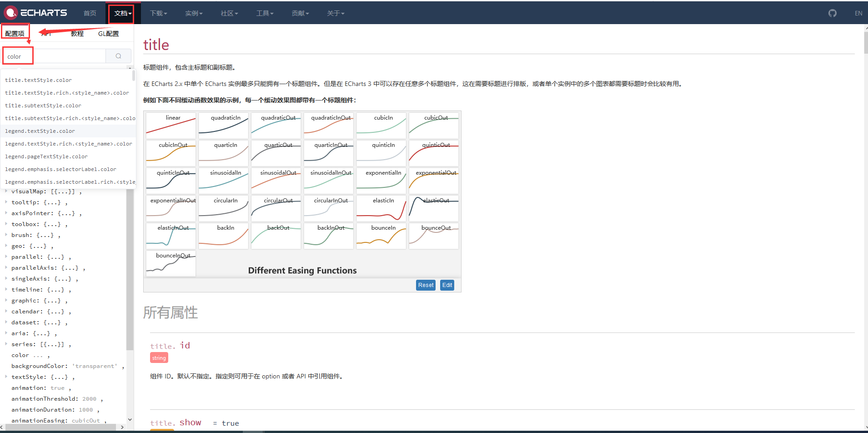
Task: Click the elasticIn easing chart thumbnail
Action: [381, 208]
